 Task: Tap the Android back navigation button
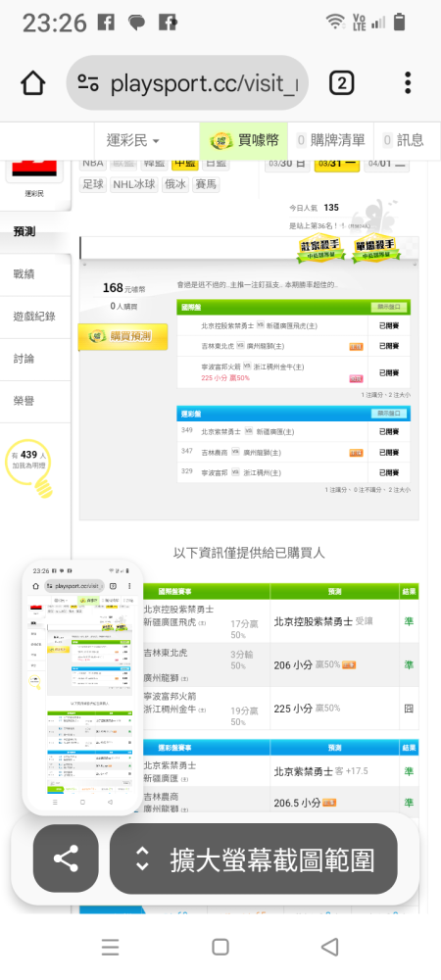[x=330, y=947]
